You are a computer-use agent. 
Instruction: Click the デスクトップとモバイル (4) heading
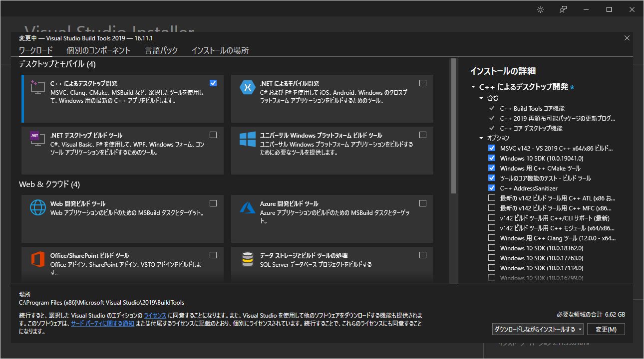pos(57,64)
